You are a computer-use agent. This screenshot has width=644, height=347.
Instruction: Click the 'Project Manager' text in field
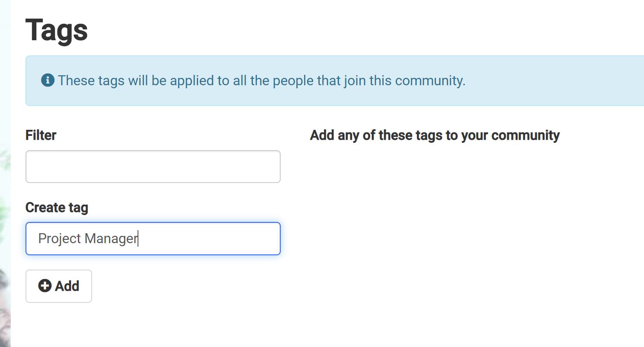click(x=88, y=238)
